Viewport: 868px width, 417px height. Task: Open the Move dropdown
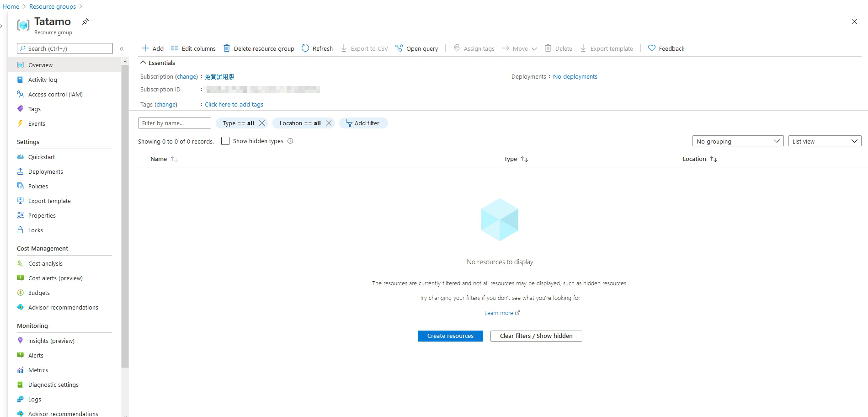click(519, 48)
